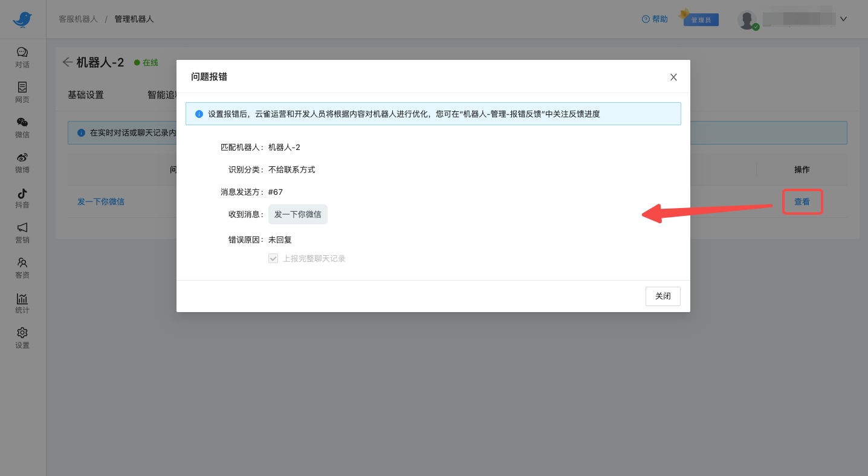868x476 pixels.
Task: Open the 微信 channel settings
Action: point(22,128)
